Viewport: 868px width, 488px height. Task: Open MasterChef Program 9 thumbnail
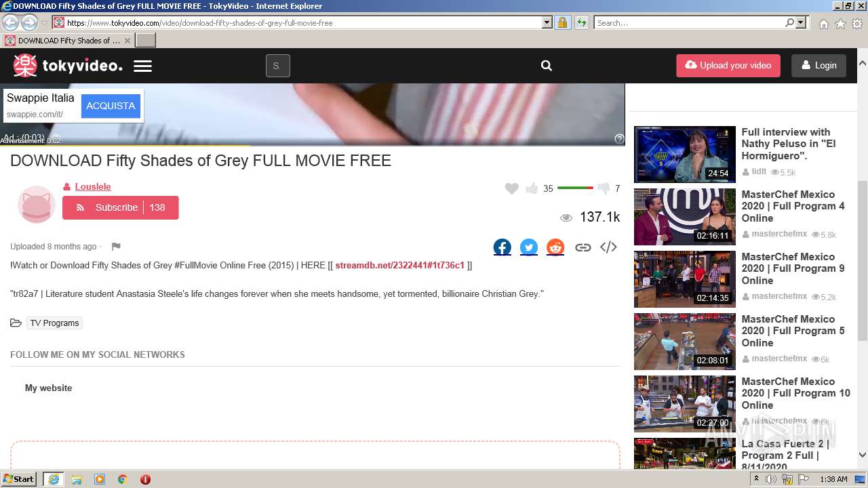pyautogui.click(x=684, y=279)
